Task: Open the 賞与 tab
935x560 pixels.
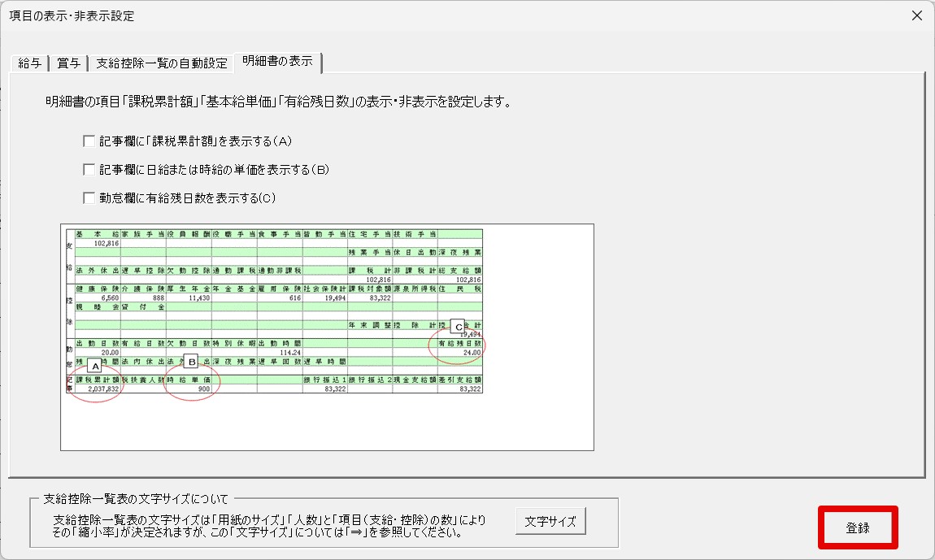Action: [x=68, y=63]
